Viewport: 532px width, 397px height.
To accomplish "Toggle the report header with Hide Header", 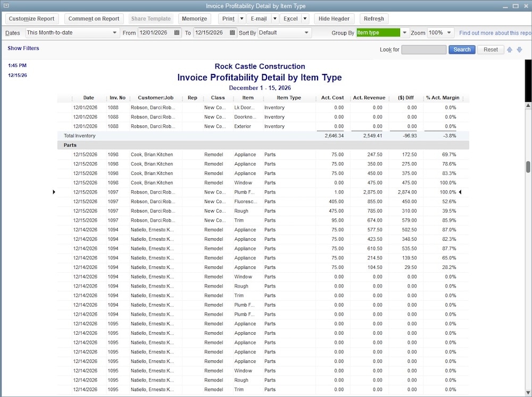I will pos(334,19).
